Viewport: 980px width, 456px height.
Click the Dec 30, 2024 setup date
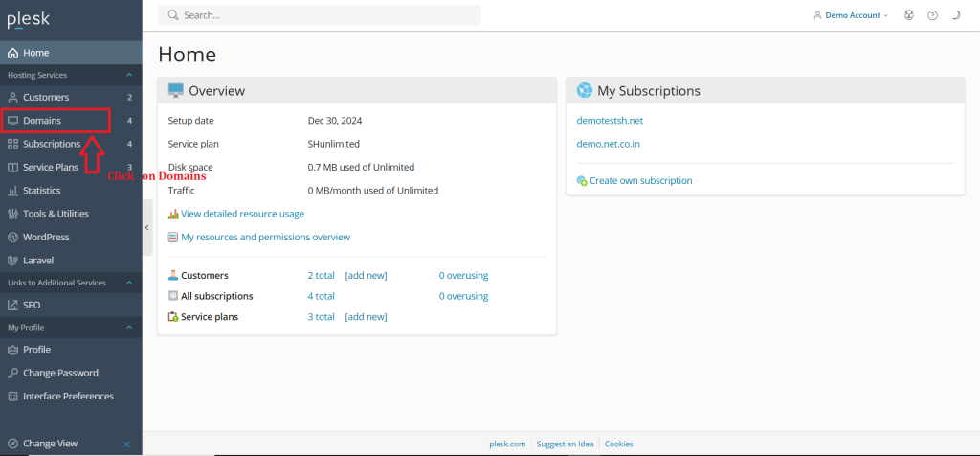(335, 121)
